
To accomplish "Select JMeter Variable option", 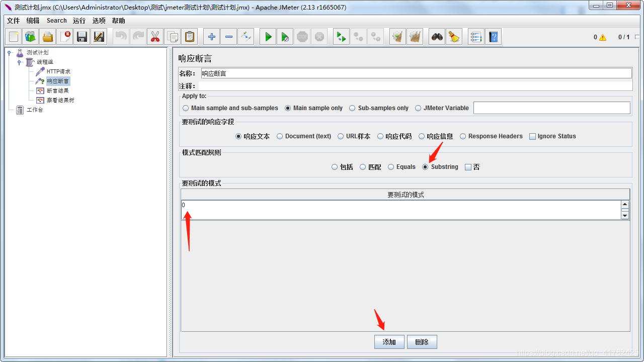I will click(442, 108).
